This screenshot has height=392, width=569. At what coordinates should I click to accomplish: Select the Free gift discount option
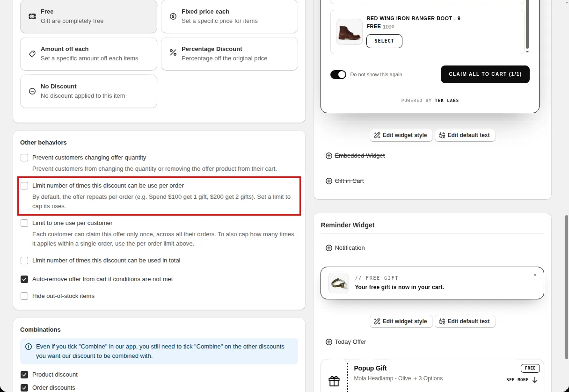point(88,16)
